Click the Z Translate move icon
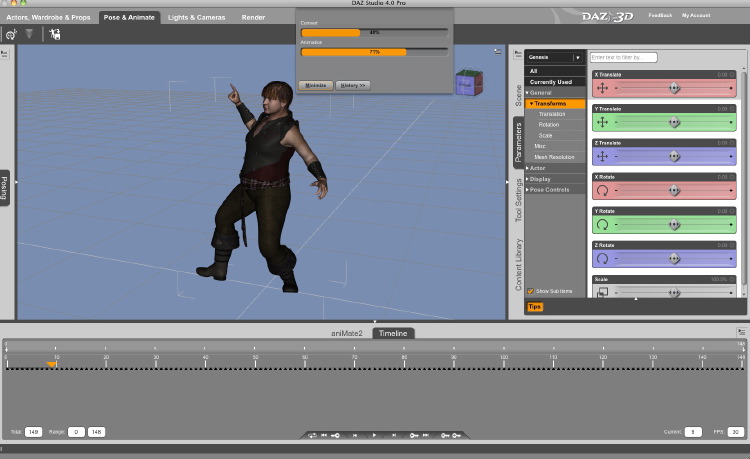Viewport: 750px width, 459px height. pos(603,156)
